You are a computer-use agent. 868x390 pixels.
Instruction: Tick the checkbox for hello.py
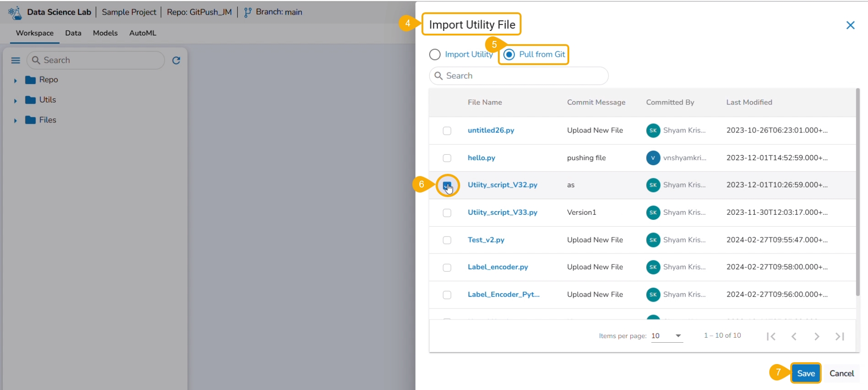click(x=447, y=158)
